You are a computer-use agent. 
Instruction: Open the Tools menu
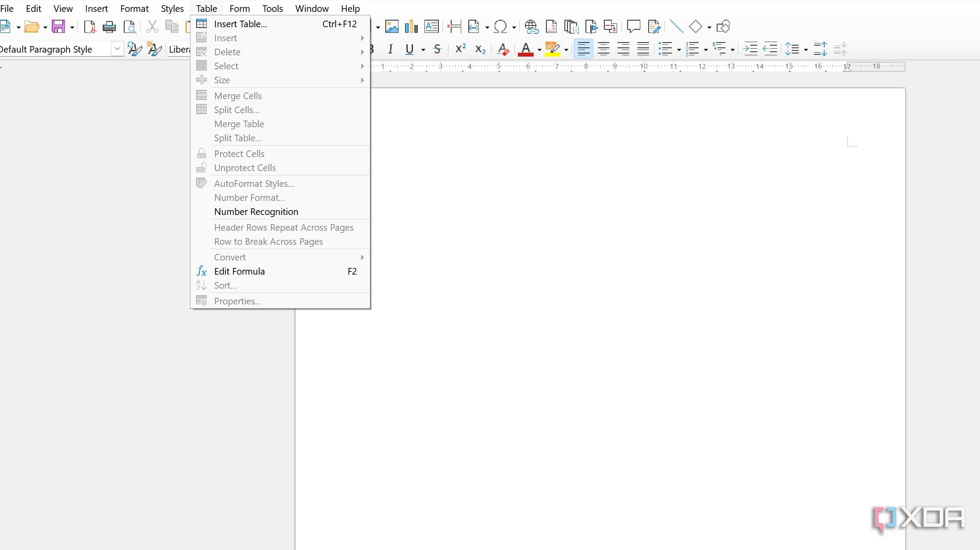[x=273, y=8]
